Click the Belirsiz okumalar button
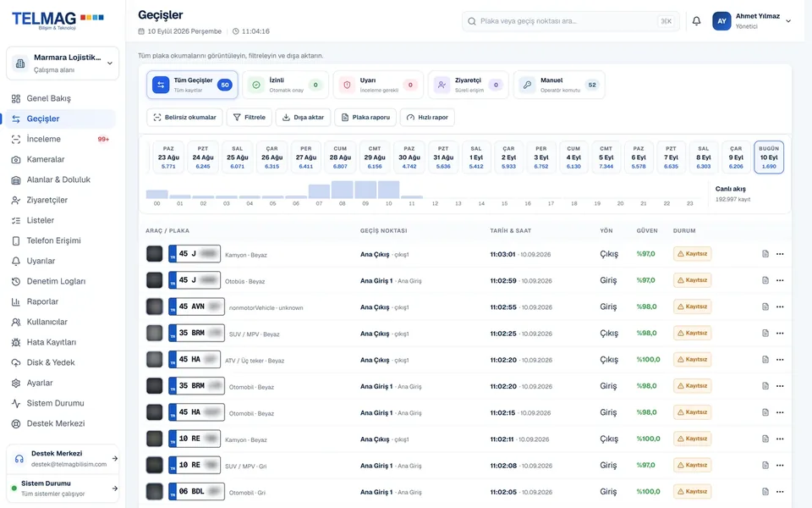Image resolution: width=812 pixels, height=508 pixels. point(185,117)
